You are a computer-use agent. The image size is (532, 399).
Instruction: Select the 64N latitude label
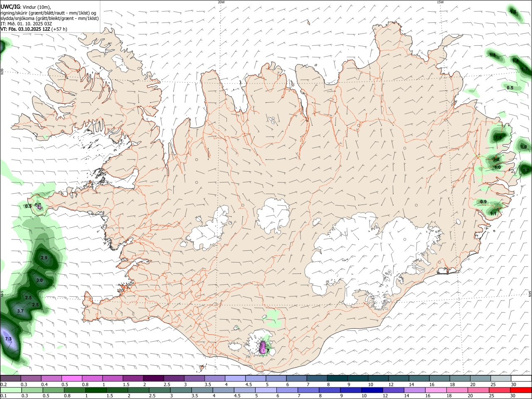click(x=530, y=293)
